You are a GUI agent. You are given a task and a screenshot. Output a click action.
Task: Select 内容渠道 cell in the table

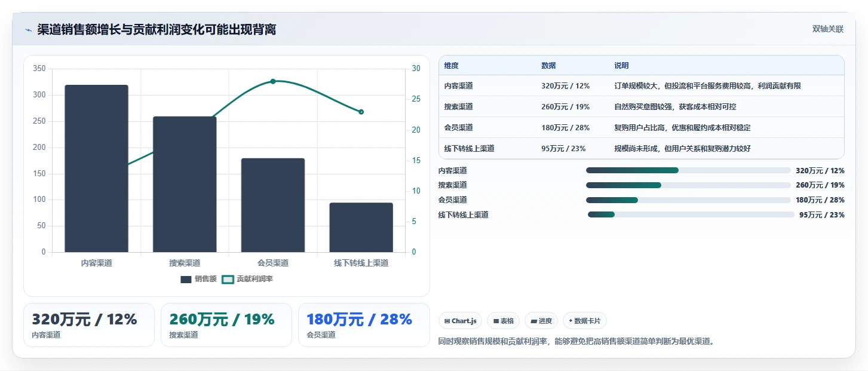(459, 86)
